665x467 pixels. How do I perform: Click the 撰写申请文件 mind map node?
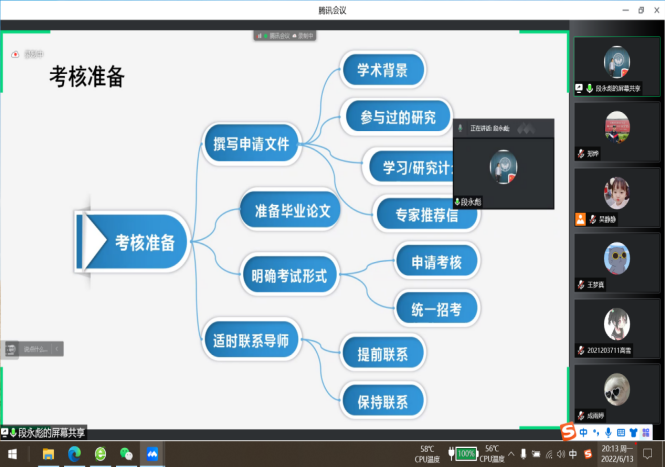[250, 144]
